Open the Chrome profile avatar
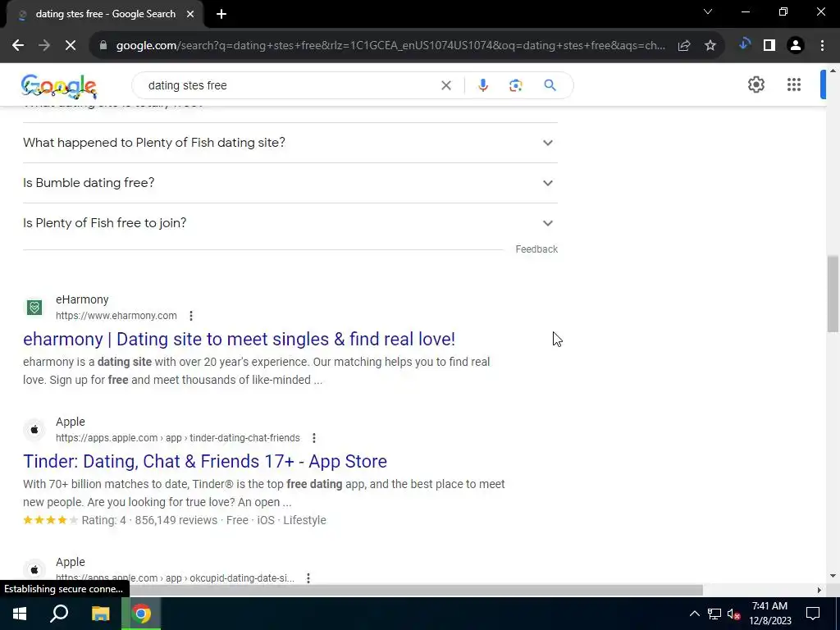Viewport: 840px width, 630px height. [x=796, y=46]
